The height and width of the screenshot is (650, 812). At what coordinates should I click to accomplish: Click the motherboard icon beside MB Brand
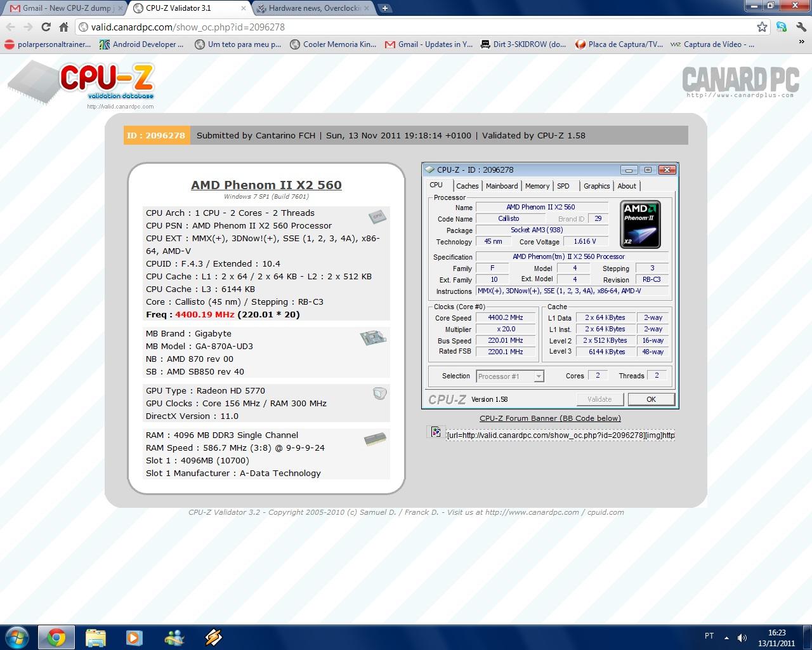pos(374,338)
